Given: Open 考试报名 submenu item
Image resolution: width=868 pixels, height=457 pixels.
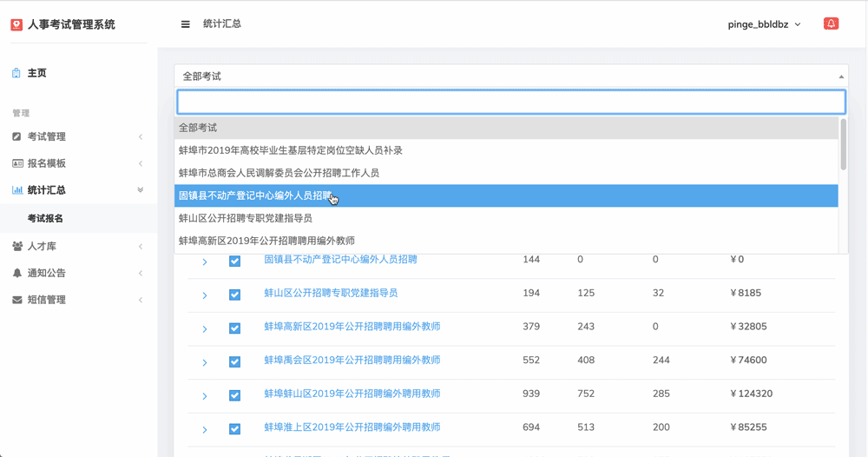Looking at the screenshot, I should pos(45,218).
